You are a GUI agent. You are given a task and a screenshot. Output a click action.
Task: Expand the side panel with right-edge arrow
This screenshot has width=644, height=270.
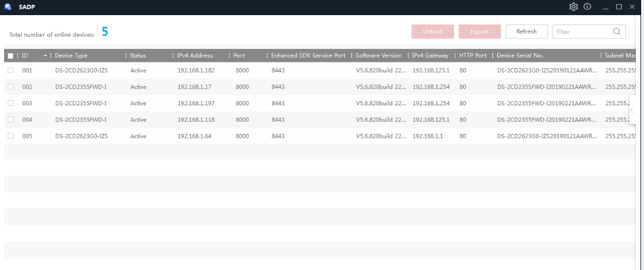[x=632, y=110]
